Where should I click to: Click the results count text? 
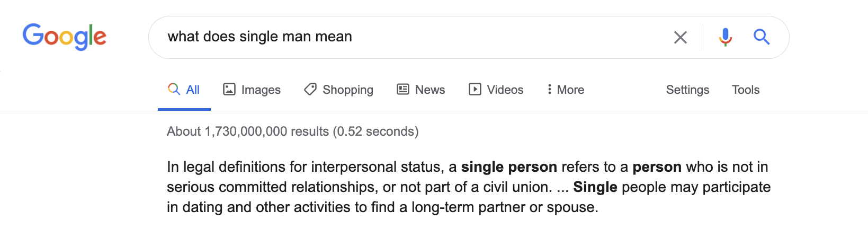point(292,131)
